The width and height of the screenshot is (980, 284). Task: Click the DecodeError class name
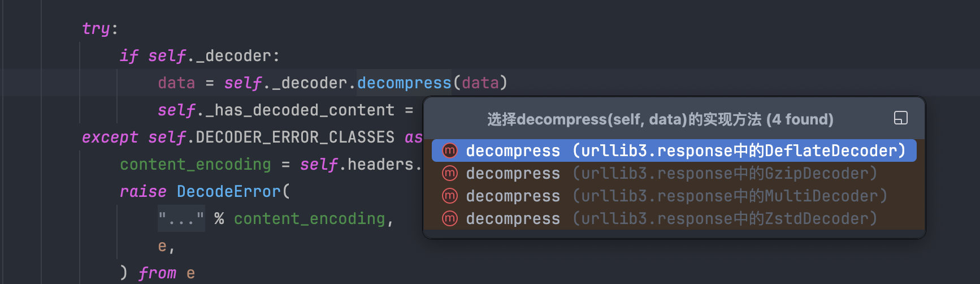tap(228, 191)
